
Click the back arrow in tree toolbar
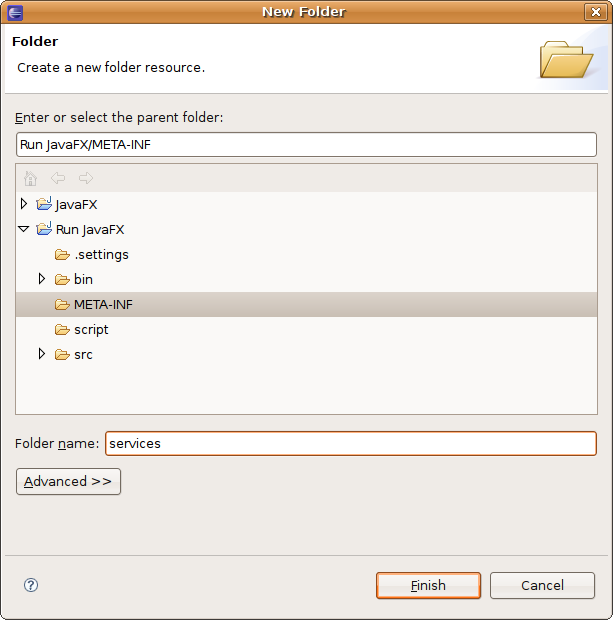pyautogui.click(x=58, y=179)
